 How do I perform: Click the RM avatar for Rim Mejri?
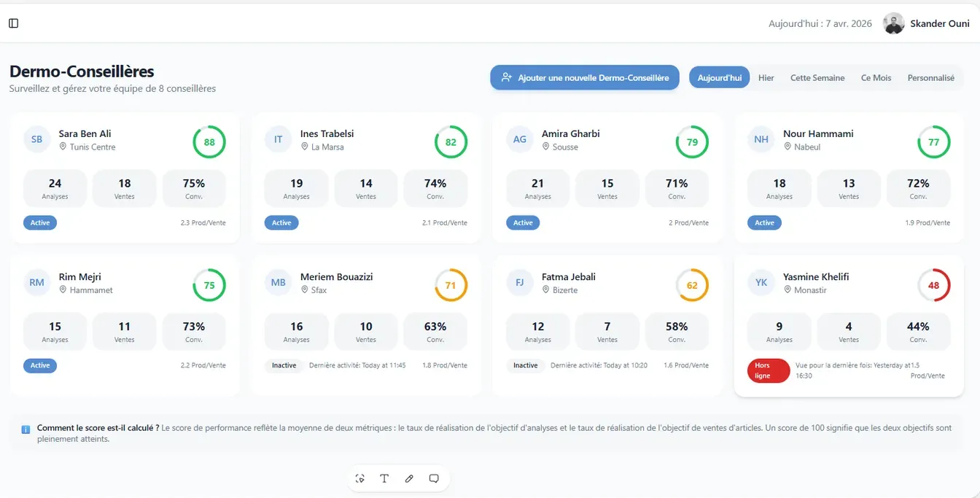coord(36,282)
